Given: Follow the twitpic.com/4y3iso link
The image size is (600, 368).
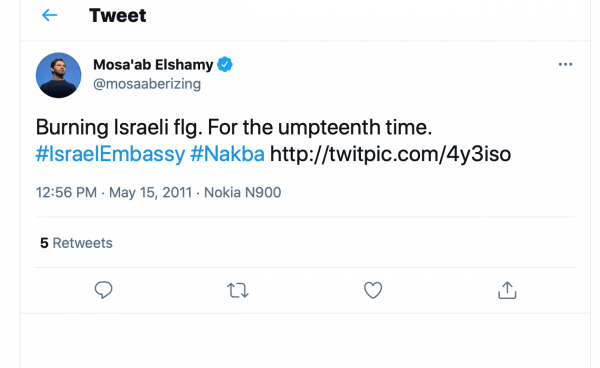Looking at the screenshot, I should coord(390,154).
